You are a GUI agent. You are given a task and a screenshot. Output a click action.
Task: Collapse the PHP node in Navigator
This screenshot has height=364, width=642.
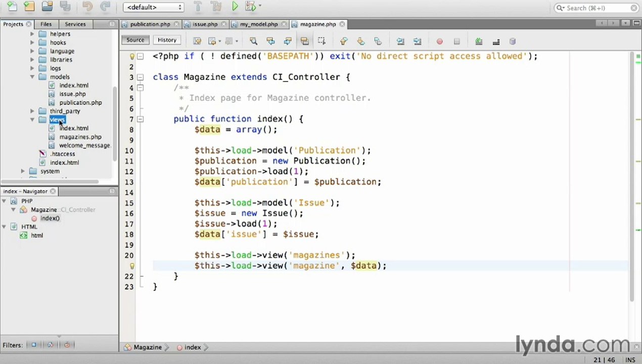click(4, 201)
